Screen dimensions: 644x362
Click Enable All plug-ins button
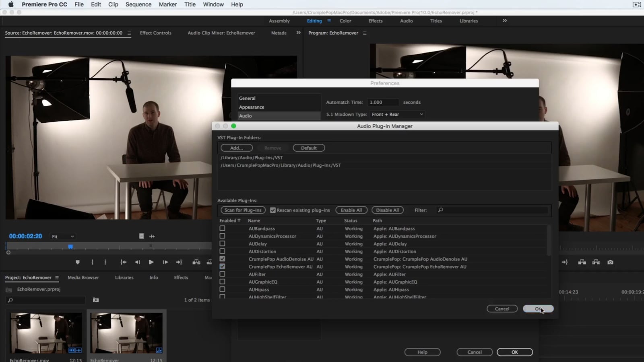(351, 210)
